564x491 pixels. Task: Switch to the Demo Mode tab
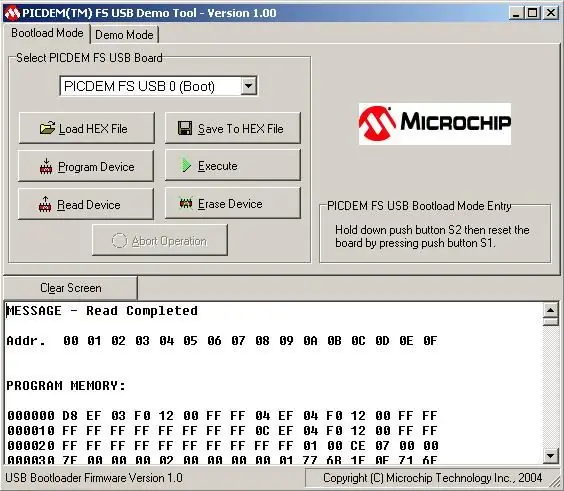point(124,35)
